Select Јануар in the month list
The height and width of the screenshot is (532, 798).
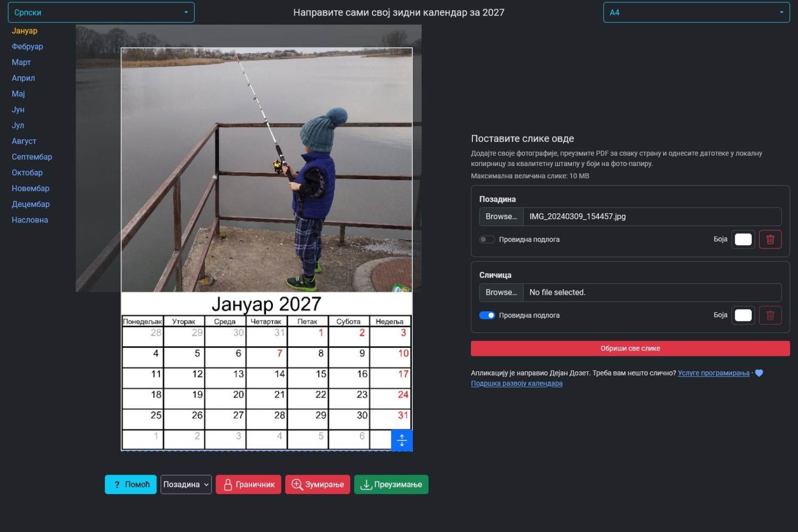tap(24, 31)
